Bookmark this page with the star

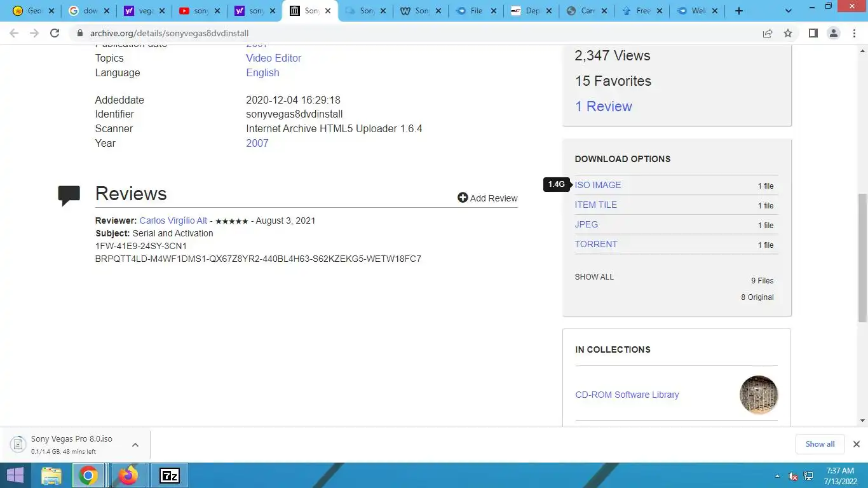[788, 33]
